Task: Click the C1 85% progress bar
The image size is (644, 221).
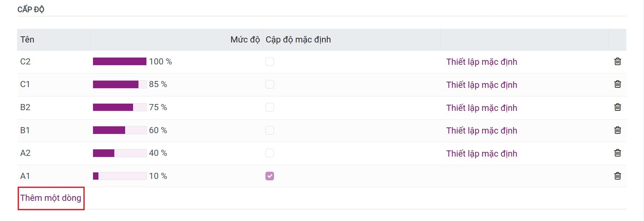Action: [120, 85]
